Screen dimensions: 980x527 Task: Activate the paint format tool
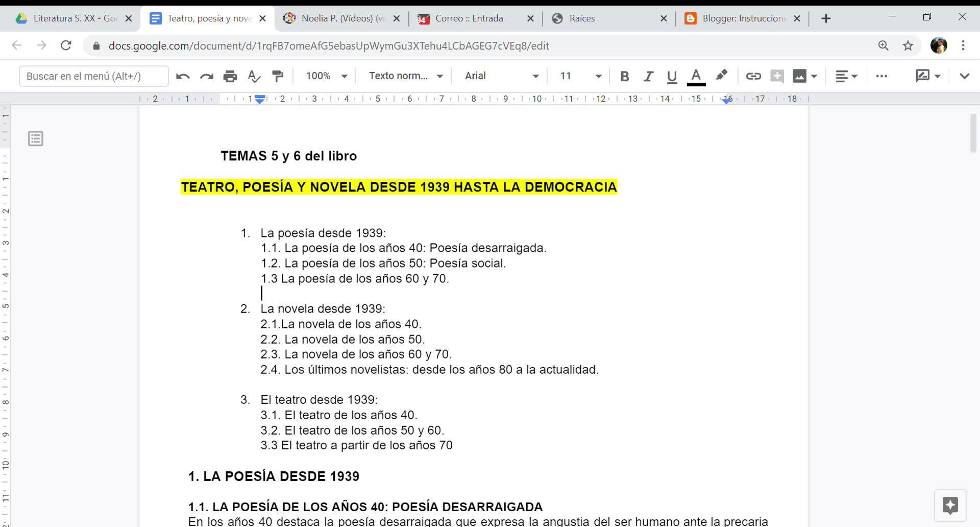(x=278, y=76)
